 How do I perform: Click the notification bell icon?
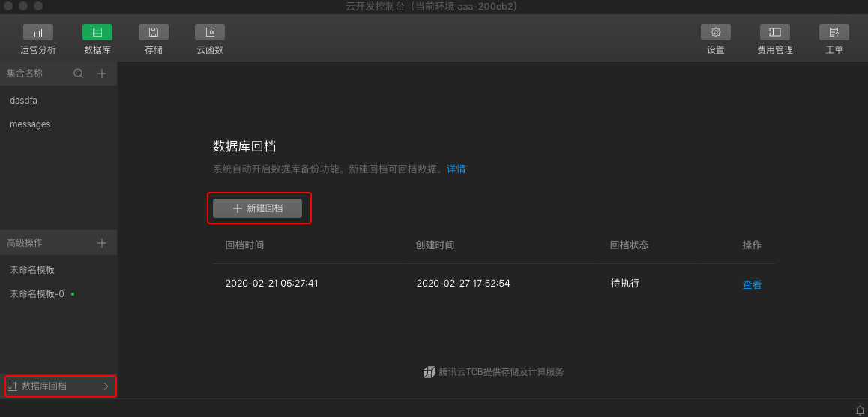point(860,409)
